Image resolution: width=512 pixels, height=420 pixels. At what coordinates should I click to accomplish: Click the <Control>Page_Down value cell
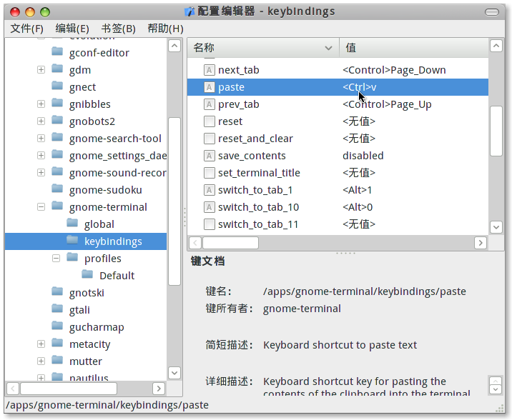[394, 70]
